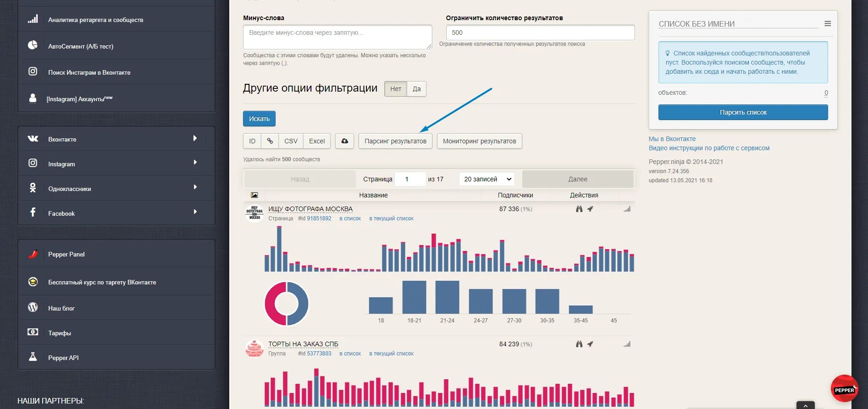Click the Подписчики column header

[515, 195]
